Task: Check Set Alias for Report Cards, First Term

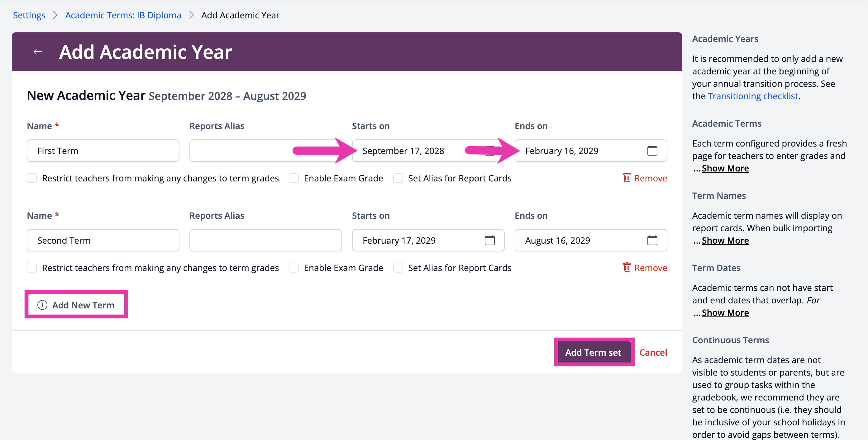Action: (x=398, y=178)
